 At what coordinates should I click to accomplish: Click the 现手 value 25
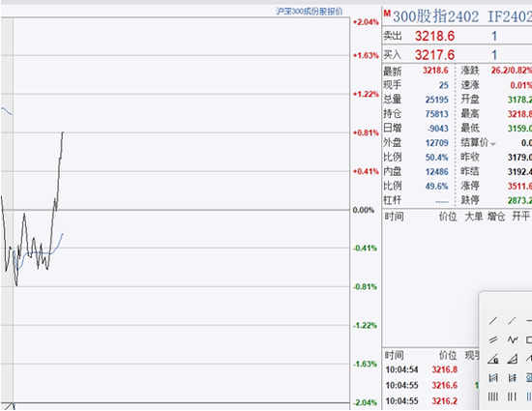[x=444, y=85]
